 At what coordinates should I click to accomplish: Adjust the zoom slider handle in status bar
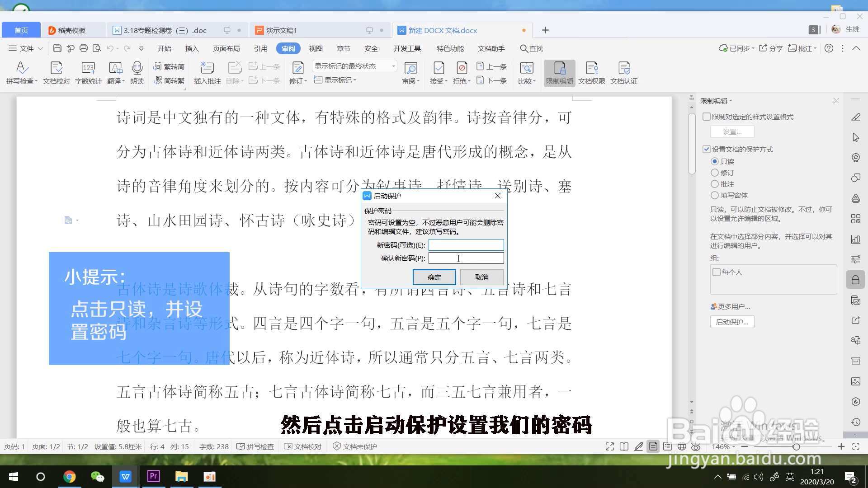(x=796, y=446)
